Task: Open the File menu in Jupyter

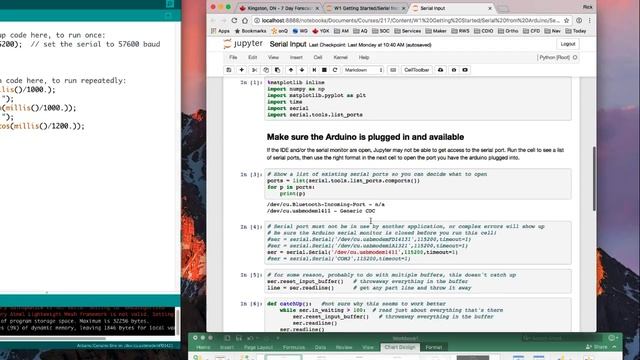Action: [x=233, y=58]
